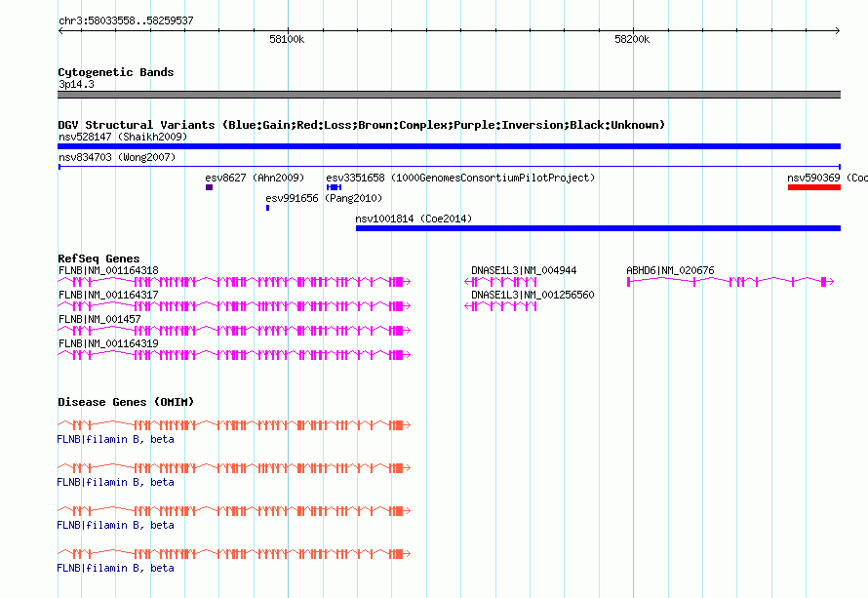Image resolution: width=868 pixels, height=598 pixels.
Task: Click the DGV Structural Variants track title
Action: 362,125
